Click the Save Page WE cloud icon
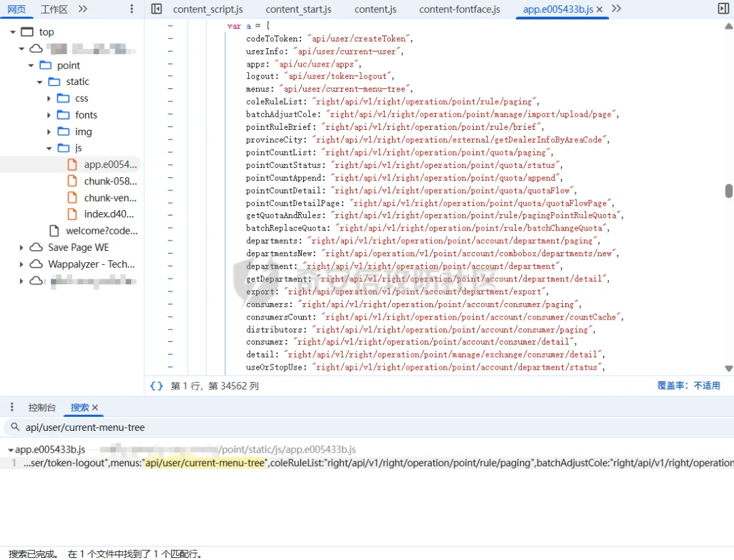The image size is (734, 560). point(36,247)
